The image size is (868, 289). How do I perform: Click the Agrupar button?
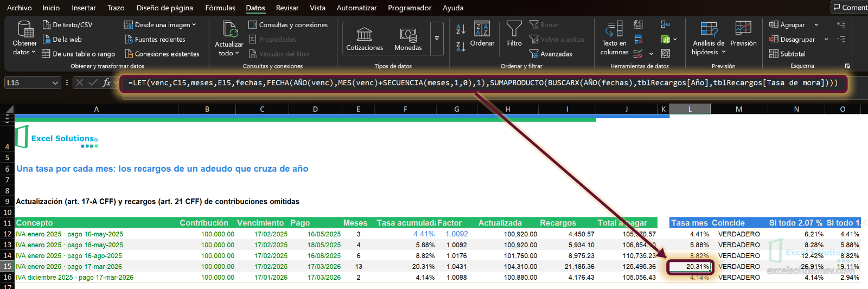tap(787, 25)
